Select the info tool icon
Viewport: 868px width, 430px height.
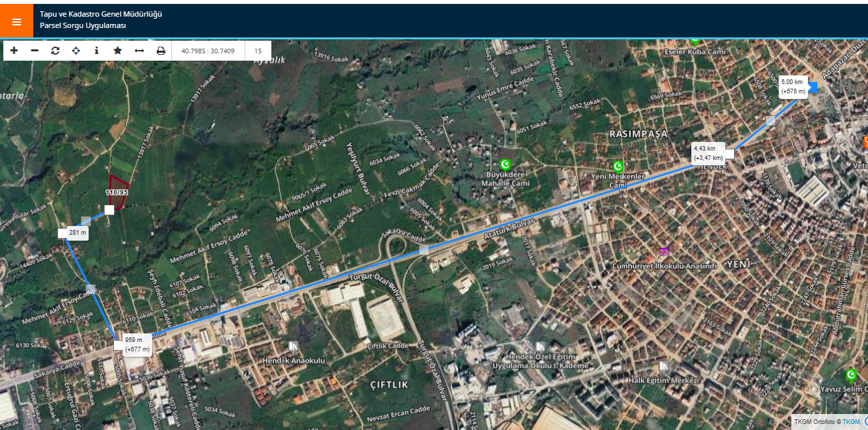[97, 51]
